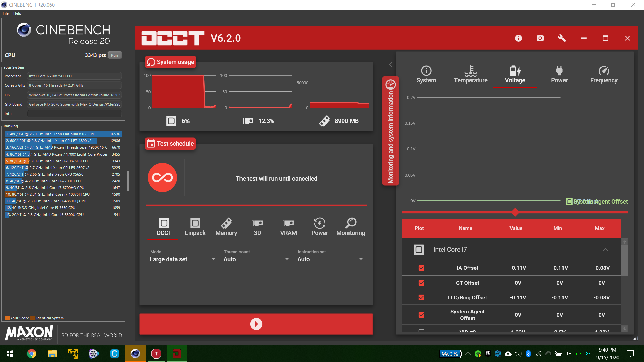Click the System usage refresh icon
Image resolution: width=644 pixels, height=362 pixels.
[151, 62]
